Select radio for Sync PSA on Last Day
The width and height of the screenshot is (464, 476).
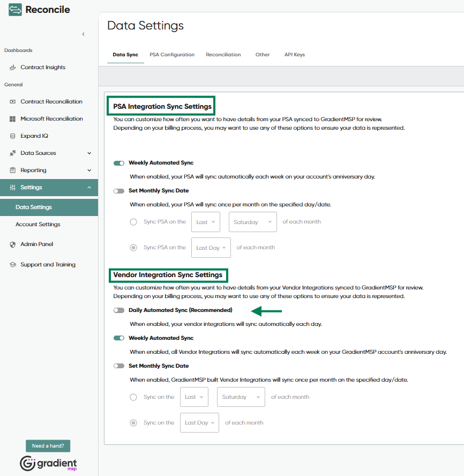pyautogui.click(x=133, y=248)
